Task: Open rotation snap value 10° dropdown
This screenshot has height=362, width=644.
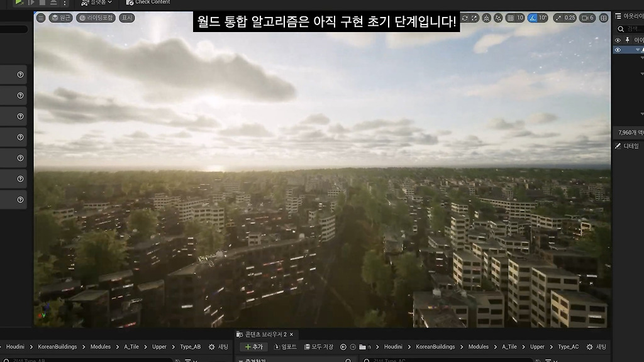Action: pos(543,18)
